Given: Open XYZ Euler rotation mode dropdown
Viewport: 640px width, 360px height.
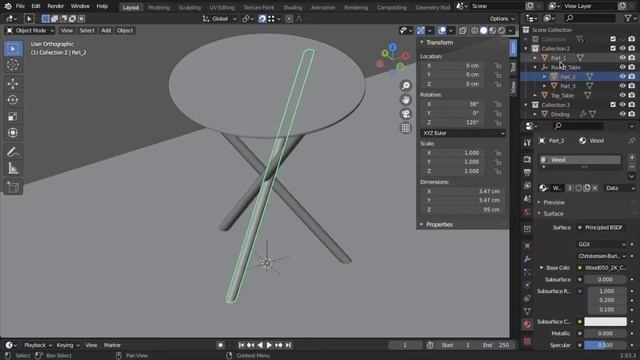Looking at the screenshot, I should pos(463,133).
